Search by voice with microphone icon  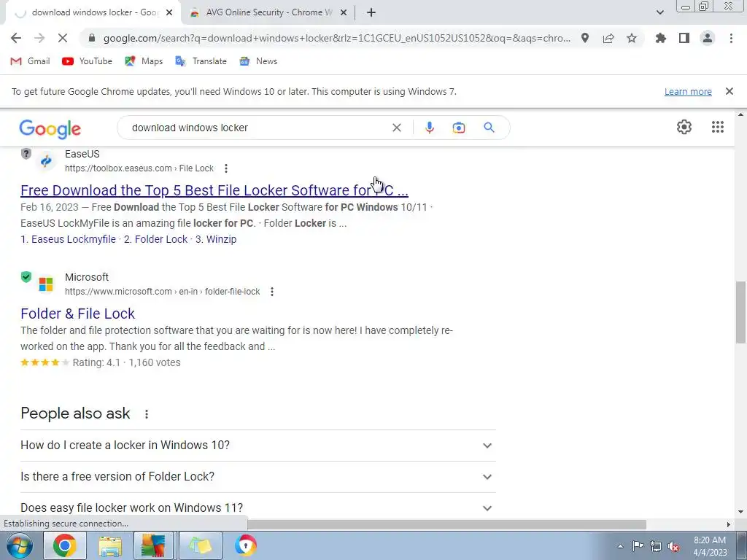pos(429,128)
